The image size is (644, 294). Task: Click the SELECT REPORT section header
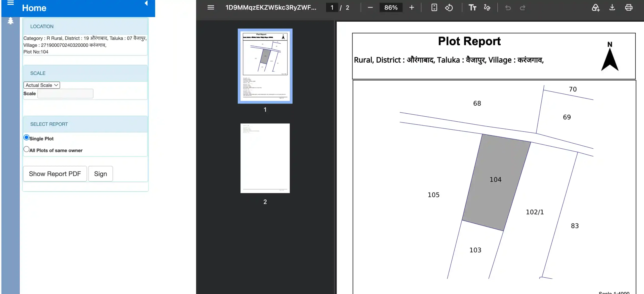point(85,124)
